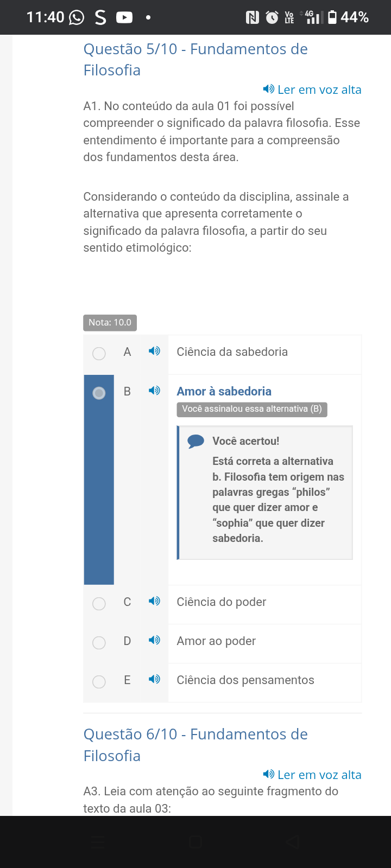
Task: Click Ler em voz alta for Questão 5
Action: [x=312, y=90]
